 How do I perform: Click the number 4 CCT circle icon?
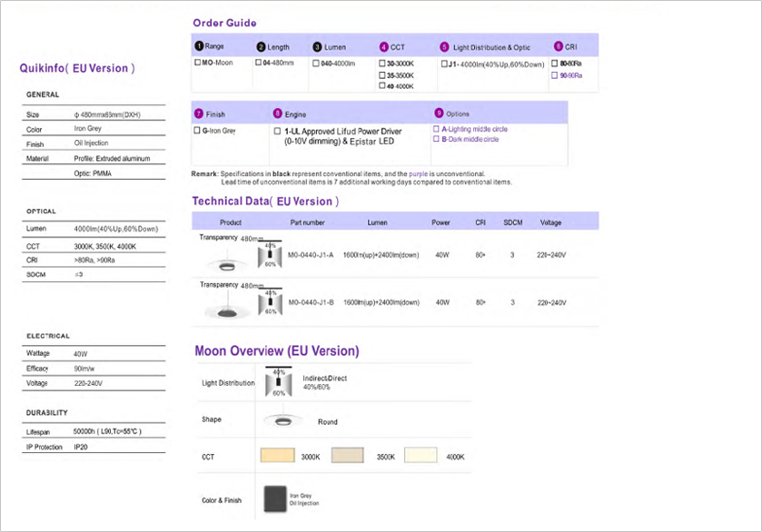point(383,46)
